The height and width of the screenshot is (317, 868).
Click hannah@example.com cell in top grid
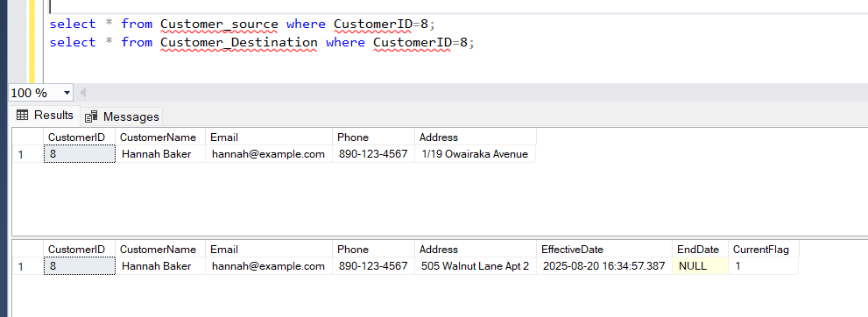point(269,154)
